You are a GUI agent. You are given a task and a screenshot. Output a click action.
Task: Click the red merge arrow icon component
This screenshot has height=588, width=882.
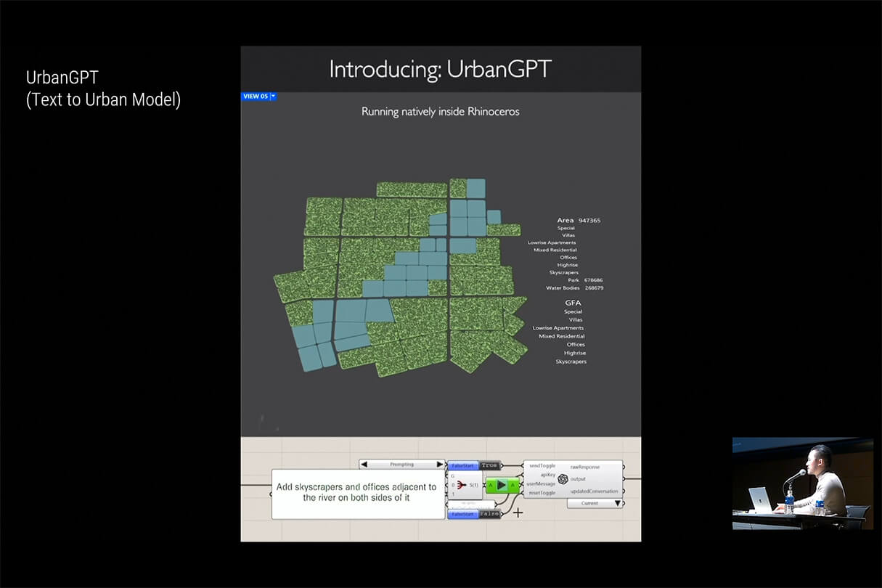[461, 484]
